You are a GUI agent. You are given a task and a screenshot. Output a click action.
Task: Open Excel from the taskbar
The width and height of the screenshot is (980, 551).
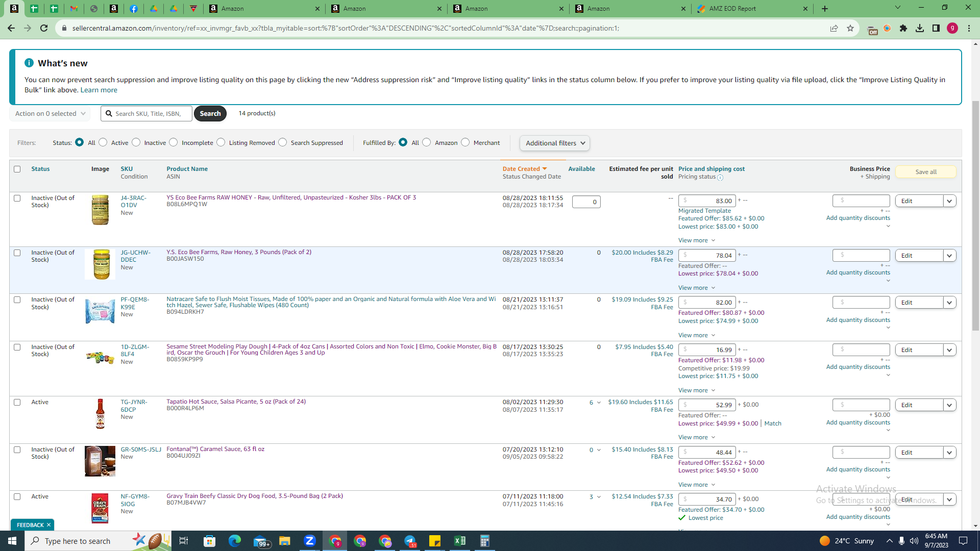pos(460,541)
